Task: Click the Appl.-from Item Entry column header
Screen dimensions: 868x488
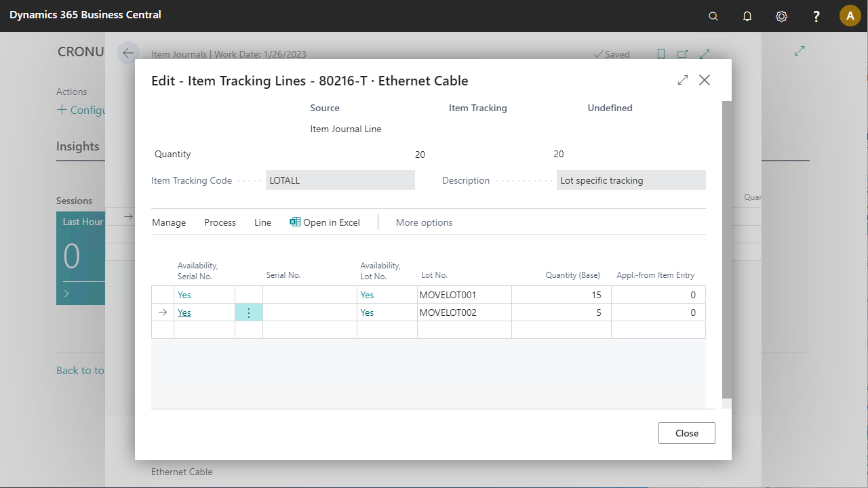Action: click(655, 275)
